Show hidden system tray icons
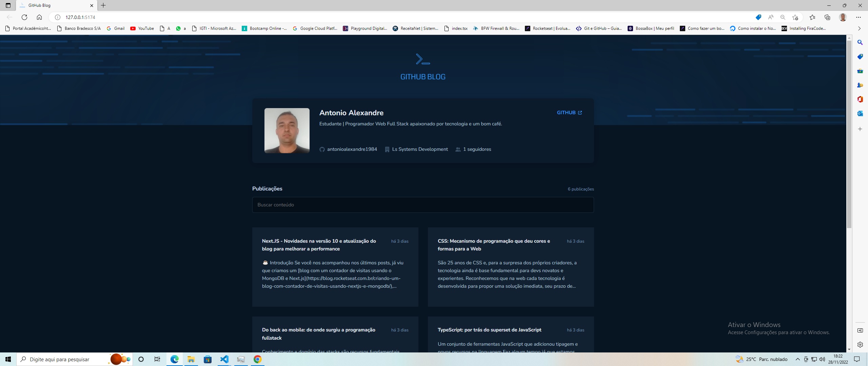 (x=797, y=359)
